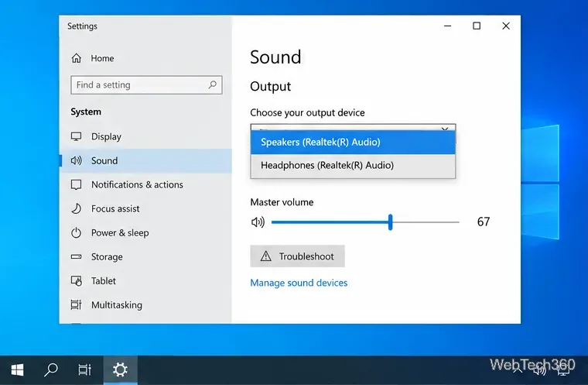The height and width of the screenshot is (385, 588).
Task: Click the Tablet icon in sidebar
Action: pyautogui.click(x=76, y=281)
